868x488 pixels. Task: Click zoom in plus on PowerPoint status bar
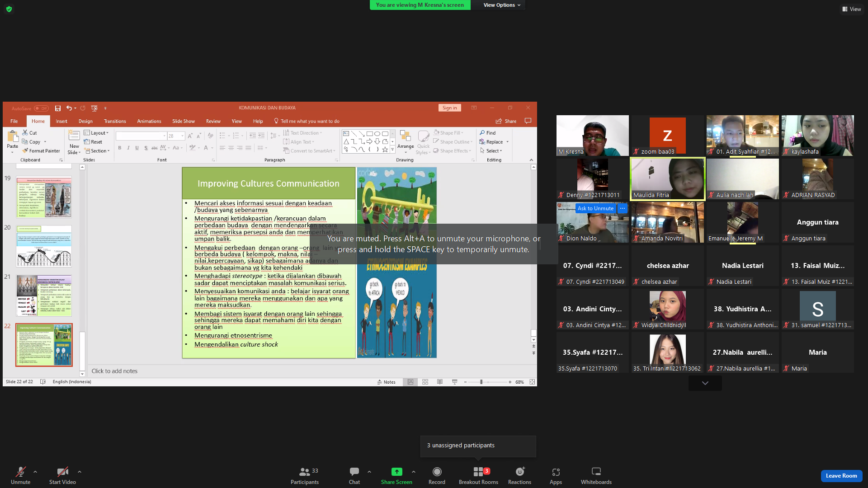[510, 382]
